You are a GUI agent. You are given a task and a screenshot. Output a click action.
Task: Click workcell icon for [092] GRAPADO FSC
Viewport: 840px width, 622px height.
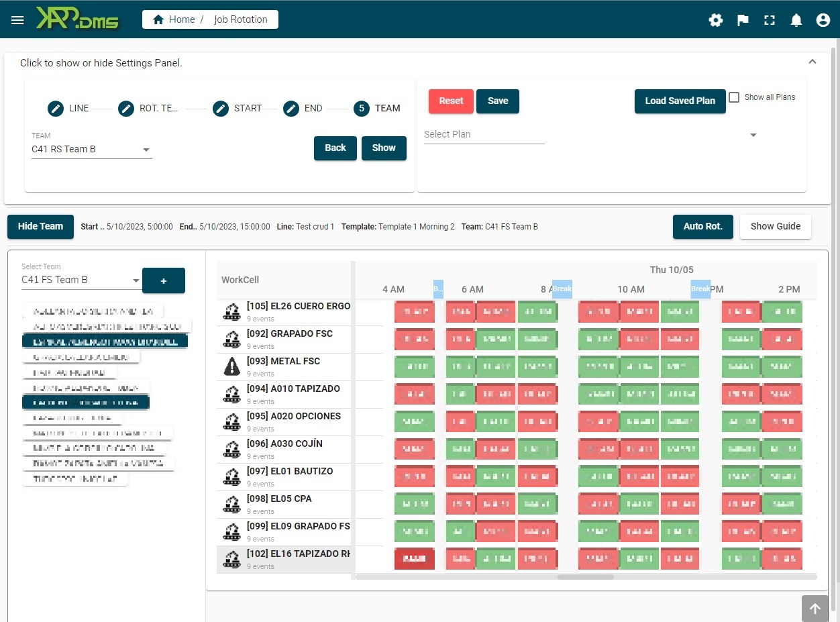point(232,340)
